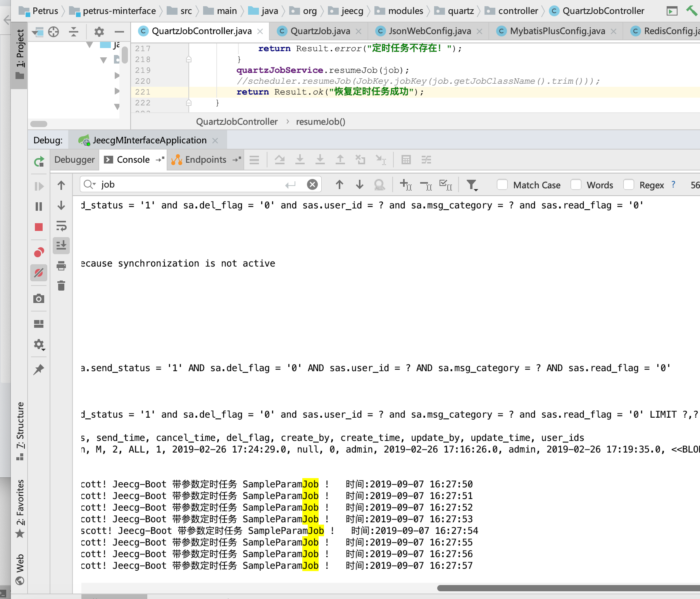Clear all console output with trash icon
The width and height of the screenshot is (700, 599).
pyautogui.click(x=61, y=286)
